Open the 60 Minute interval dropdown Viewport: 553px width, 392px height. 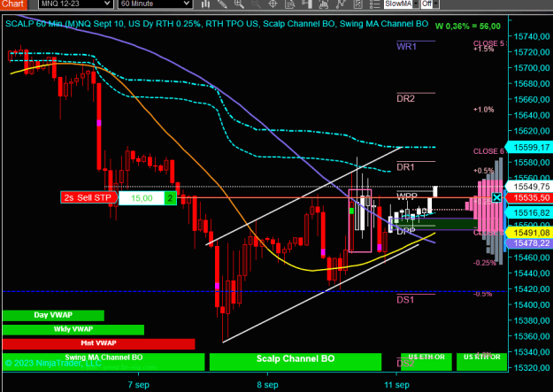pyautogui.click(x=155, y=4)
